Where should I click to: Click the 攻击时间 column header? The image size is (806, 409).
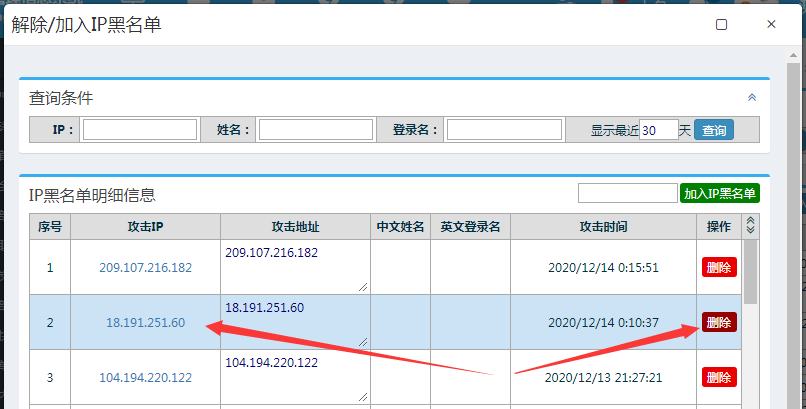coord(603,227)
